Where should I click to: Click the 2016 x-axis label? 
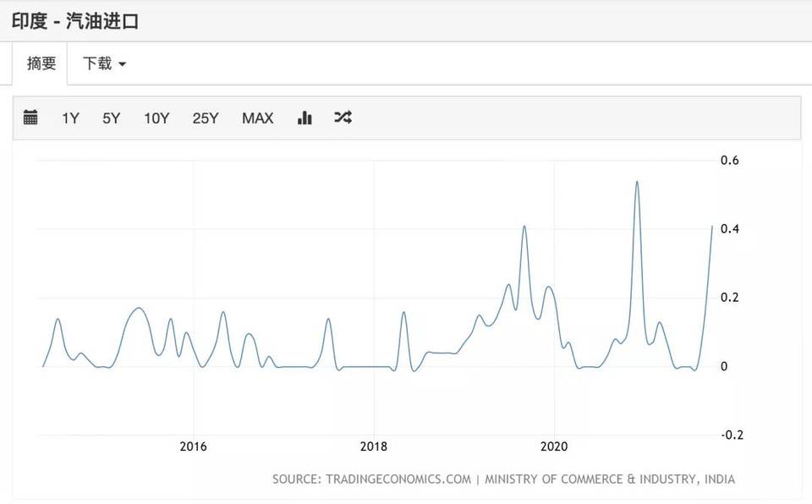193,446
